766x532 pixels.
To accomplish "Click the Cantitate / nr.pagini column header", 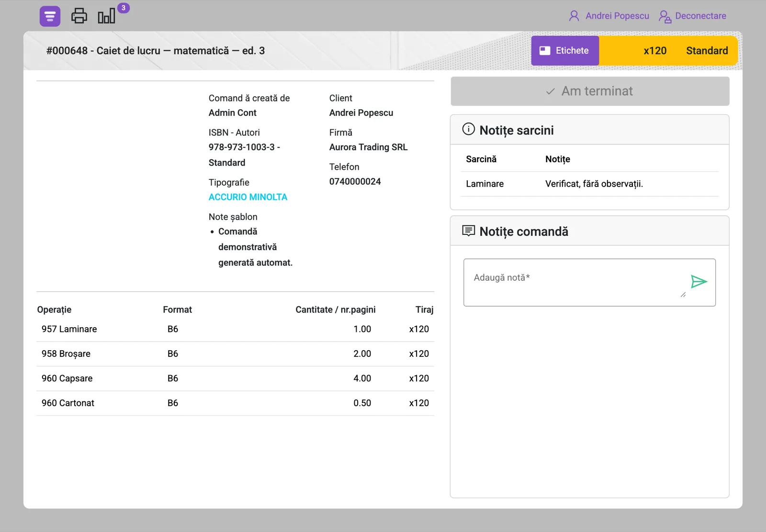I will pos(335,310).
